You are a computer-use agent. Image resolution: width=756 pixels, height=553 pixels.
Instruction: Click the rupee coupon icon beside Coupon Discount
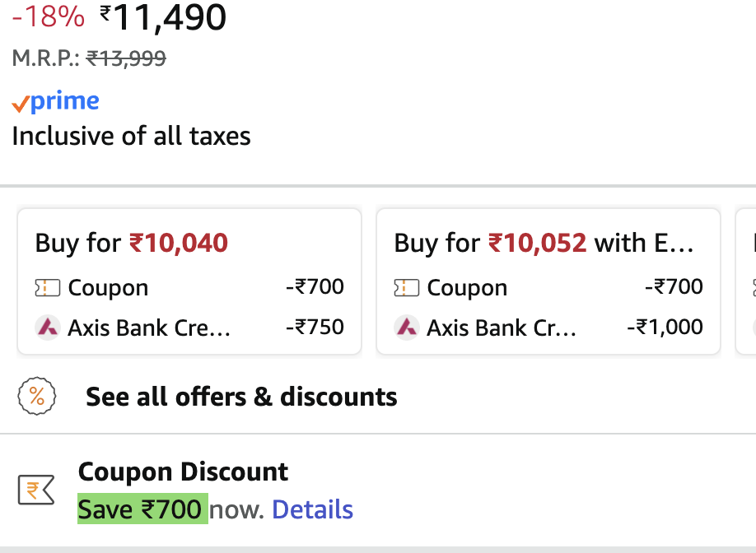coord(35,490)
